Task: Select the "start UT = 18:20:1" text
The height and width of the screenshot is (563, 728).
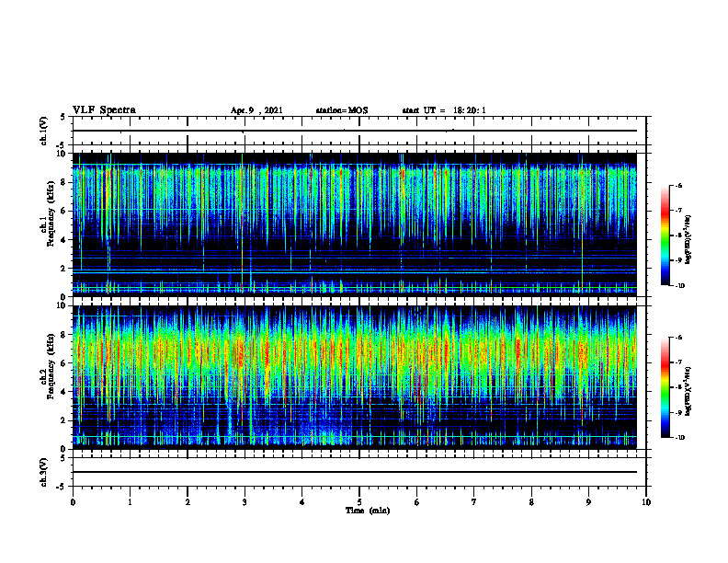Action: coord(444,110)
